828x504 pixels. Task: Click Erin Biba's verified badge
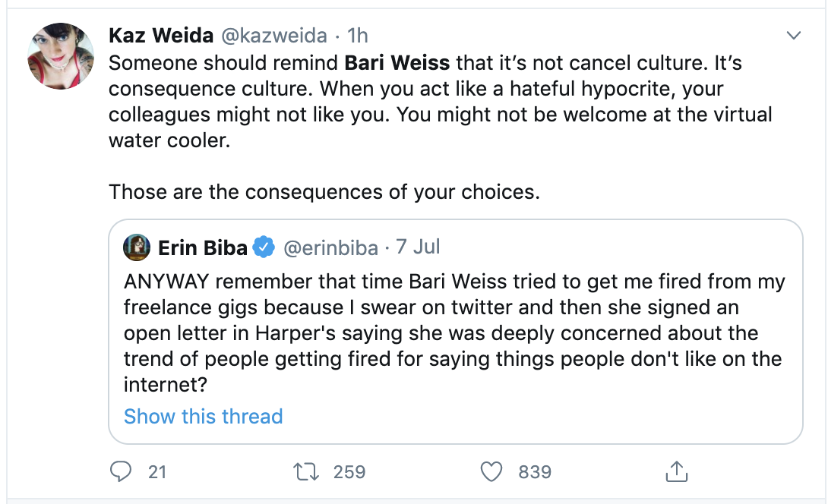tap(264, 247)
